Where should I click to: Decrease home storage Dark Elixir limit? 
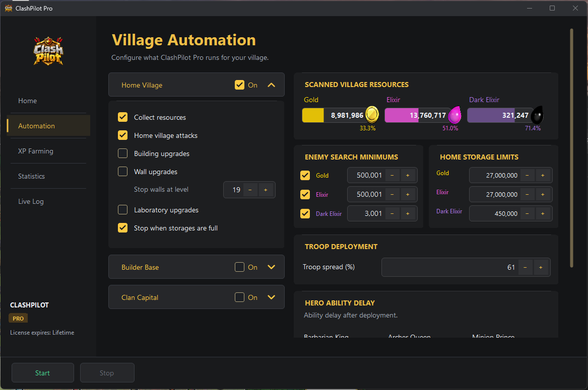(x=527, y=213)
